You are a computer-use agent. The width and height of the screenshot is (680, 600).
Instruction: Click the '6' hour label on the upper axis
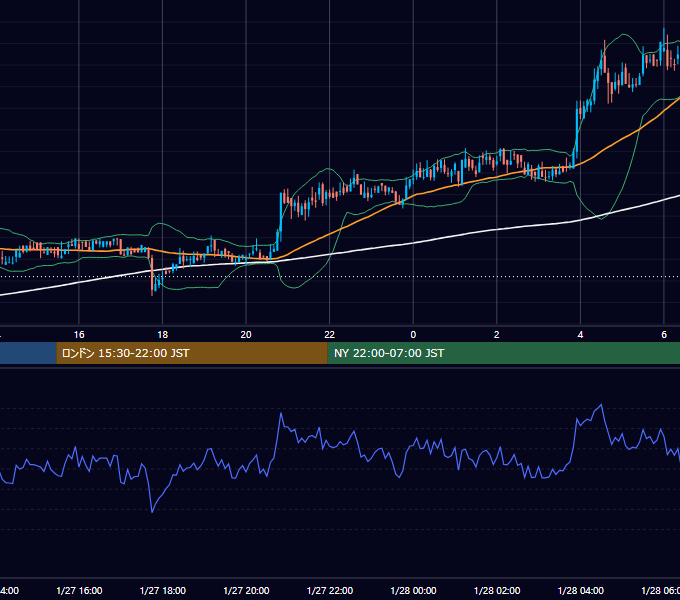pyautogui.click(x=664, y=335)
